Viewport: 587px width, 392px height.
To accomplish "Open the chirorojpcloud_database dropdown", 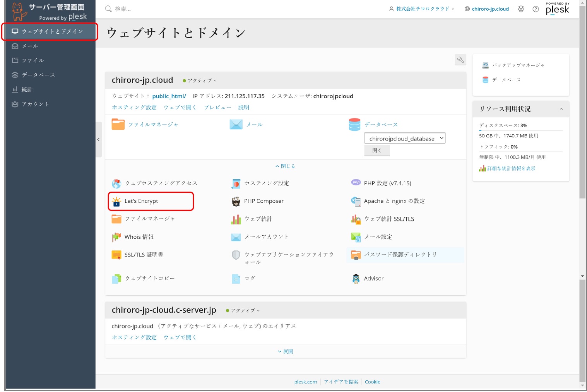I will coord(405,138).
